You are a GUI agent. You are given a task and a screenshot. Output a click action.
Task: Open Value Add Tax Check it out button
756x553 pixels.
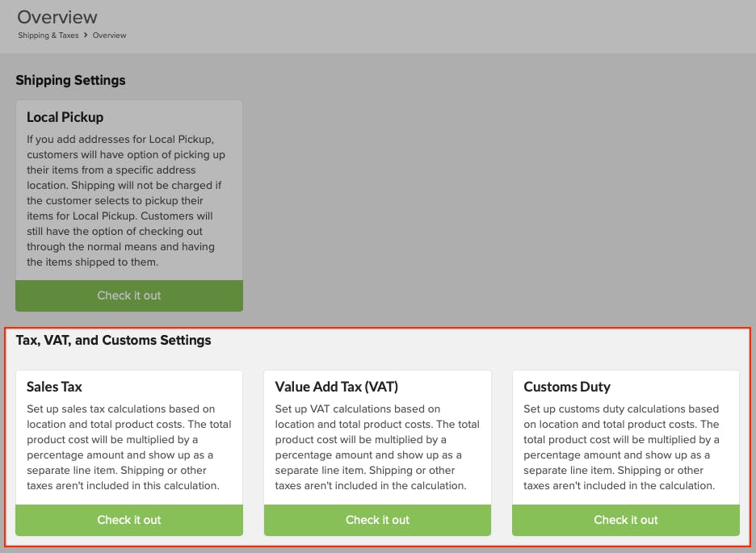tap(377, 520)
